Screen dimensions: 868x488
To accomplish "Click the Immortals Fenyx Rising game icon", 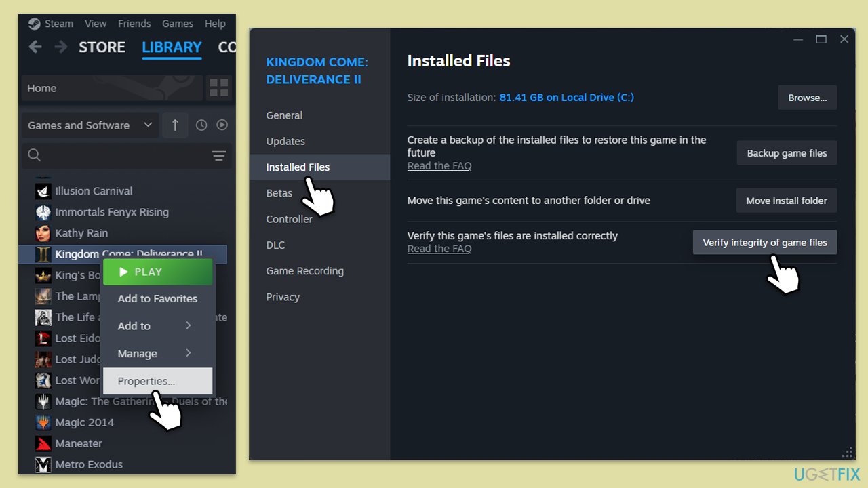I will click(43, 212).
